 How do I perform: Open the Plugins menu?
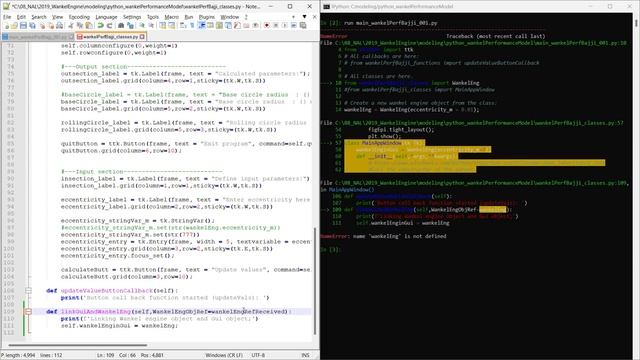coord(207,17)
